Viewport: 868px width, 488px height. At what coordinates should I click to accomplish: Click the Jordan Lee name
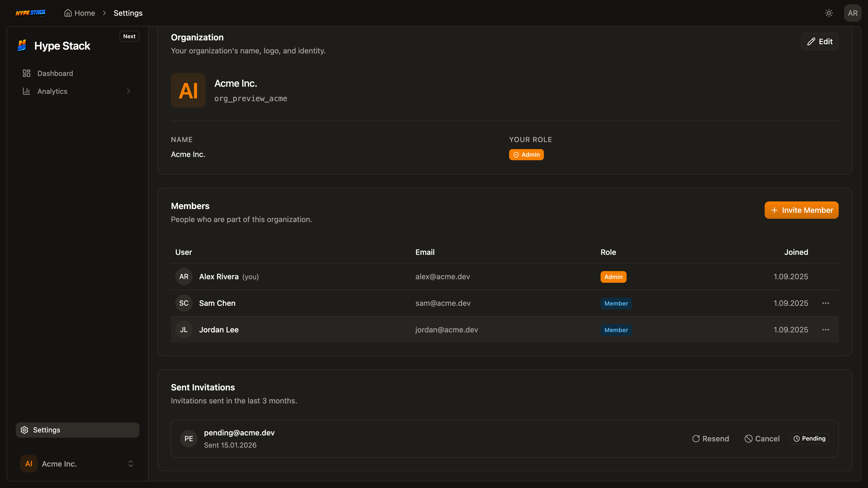pyautogui.click(x=219, y=330)
